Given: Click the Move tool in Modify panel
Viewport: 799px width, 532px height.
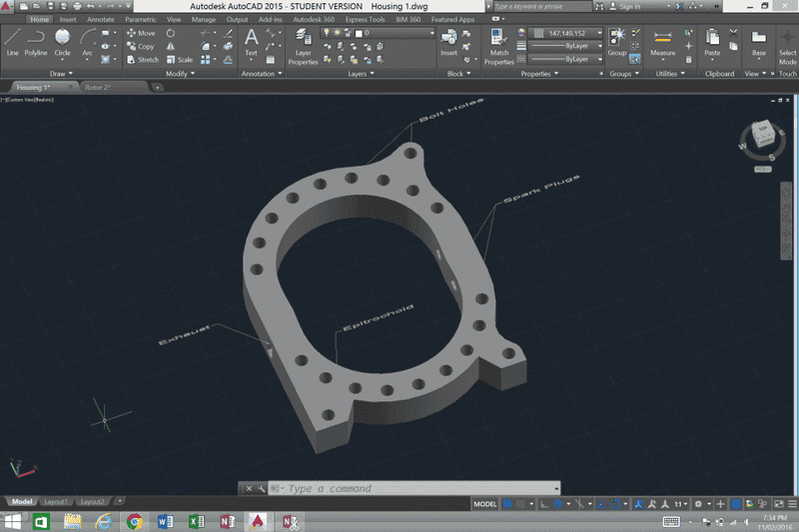Looking at the screenshot, I should [139, 33].
